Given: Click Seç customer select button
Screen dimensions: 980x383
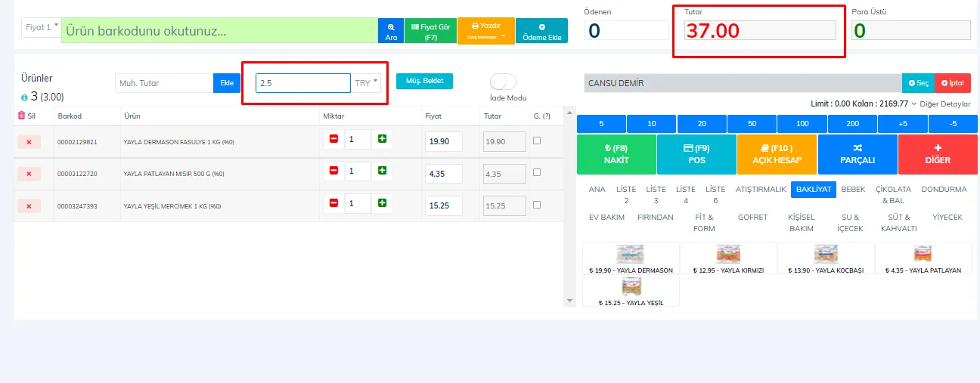Looking at the screenshot, I should (x=918, y=83).
